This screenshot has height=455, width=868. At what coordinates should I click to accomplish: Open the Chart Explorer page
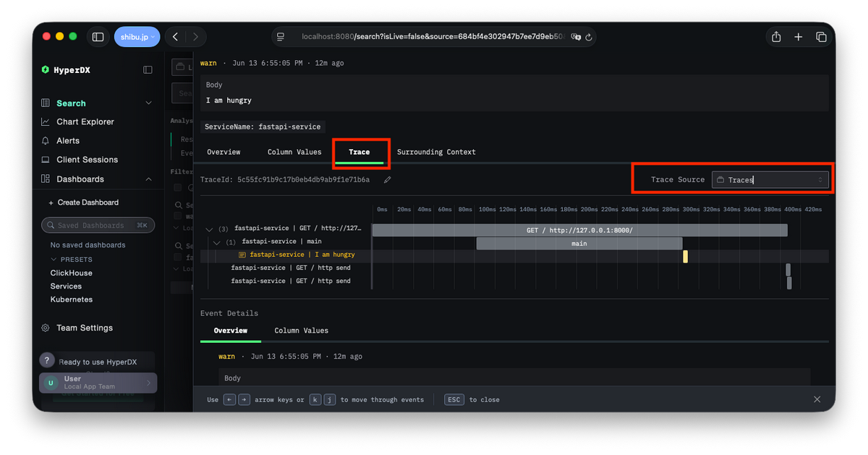[85, 122]
